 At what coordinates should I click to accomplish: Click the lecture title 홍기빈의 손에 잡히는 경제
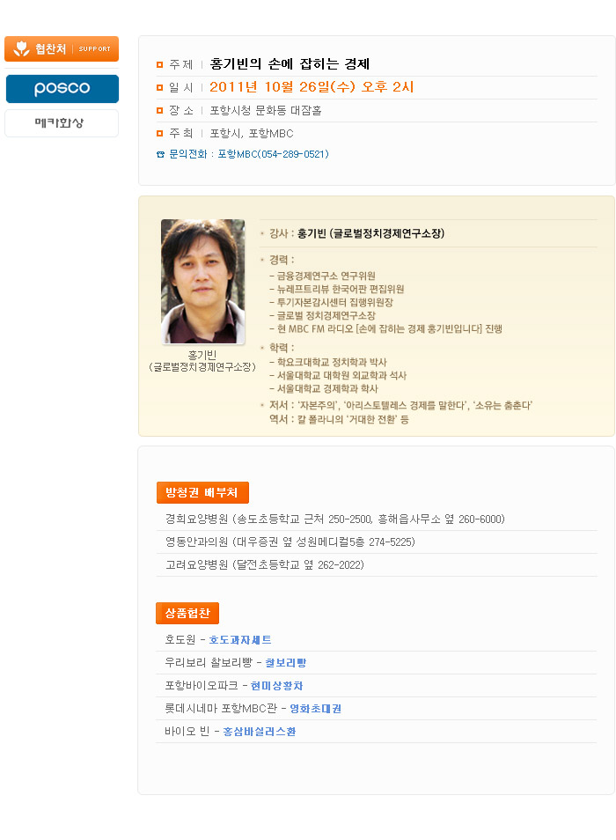[290, 64]
